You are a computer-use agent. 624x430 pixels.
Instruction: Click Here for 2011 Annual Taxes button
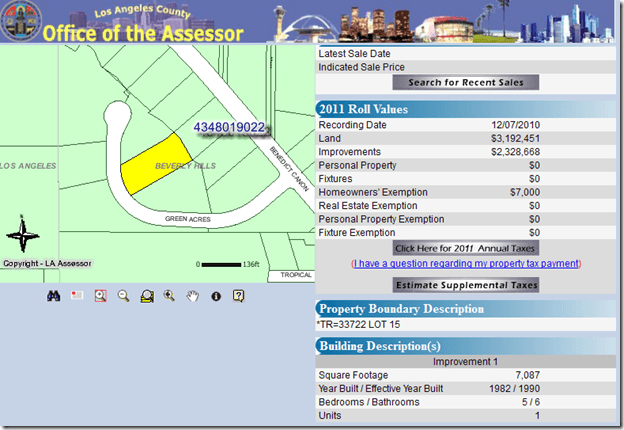(466, 247)
